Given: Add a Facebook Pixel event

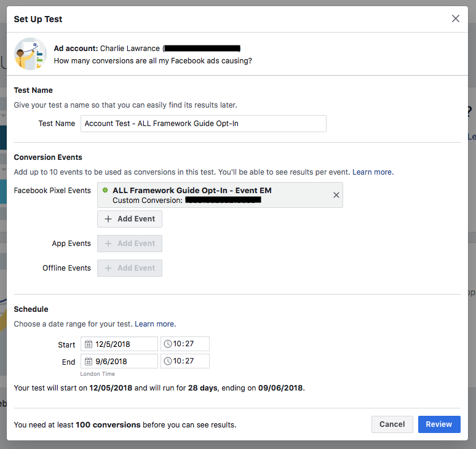Looking at the screenshot, I should pos(130,219).
